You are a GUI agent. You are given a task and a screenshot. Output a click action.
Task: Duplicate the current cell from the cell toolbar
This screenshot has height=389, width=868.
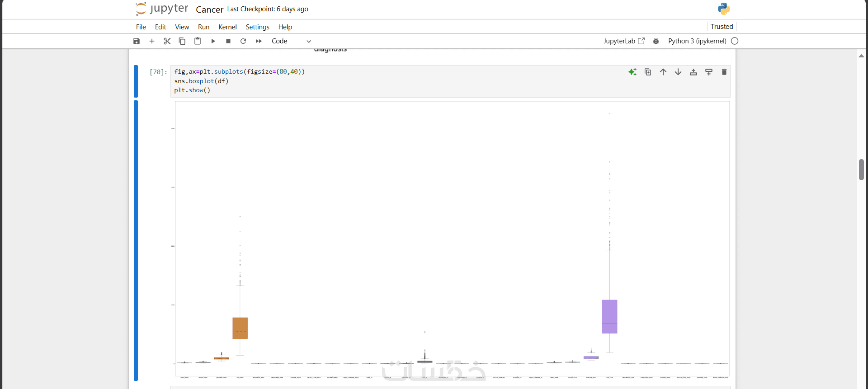[648, 72]
